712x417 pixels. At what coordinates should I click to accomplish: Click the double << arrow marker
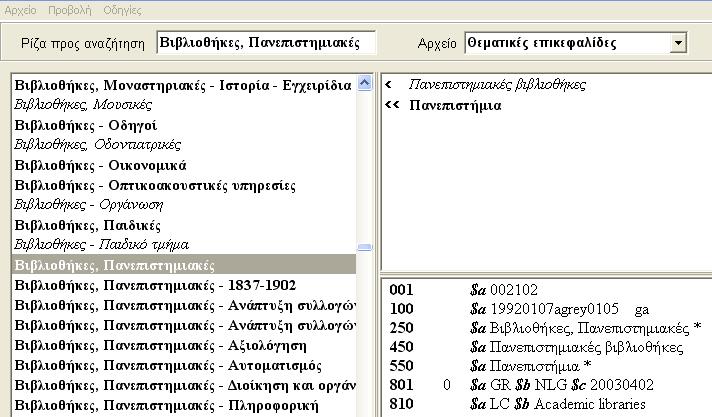coord(392,105)
